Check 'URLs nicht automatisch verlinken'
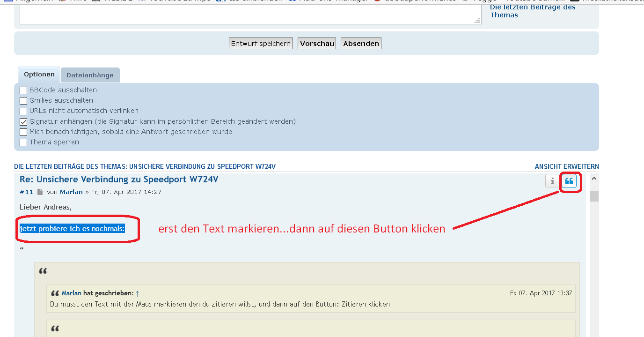The width and height of the screenshot is (644, 337). pyautogui.click(x=23, y=111)
